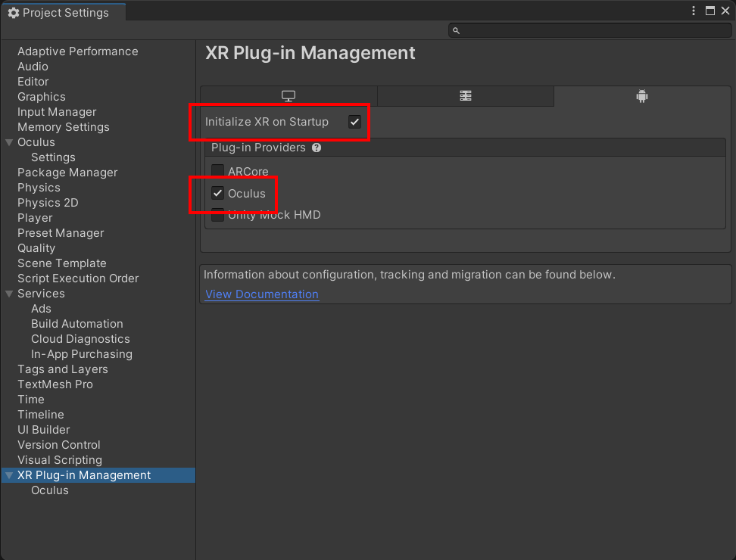Uncheck the Oculus plug-in provider

tap(218, 193)
